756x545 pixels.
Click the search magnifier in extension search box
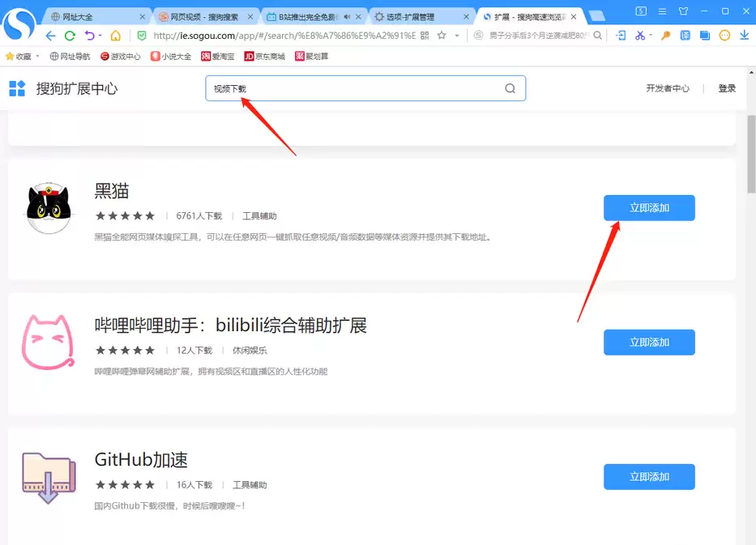click(510, 88)
